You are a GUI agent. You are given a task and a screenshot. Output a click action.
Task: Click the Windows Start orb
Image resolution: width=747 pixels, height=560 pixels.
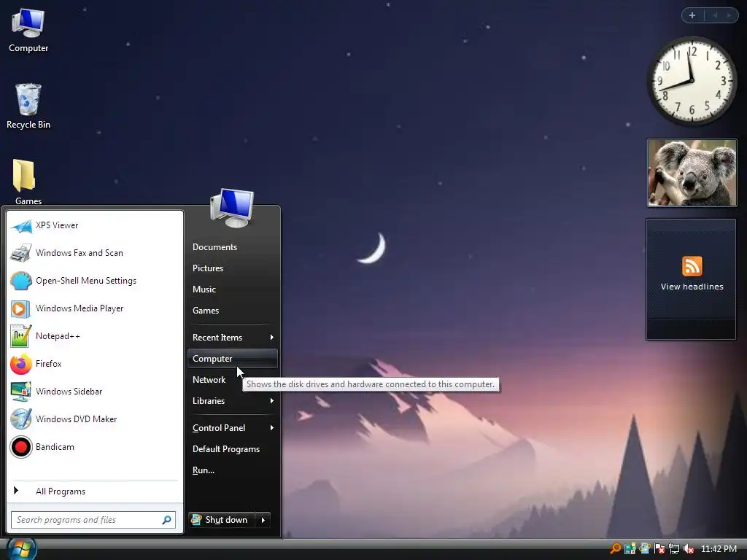(x=21, y=548)
